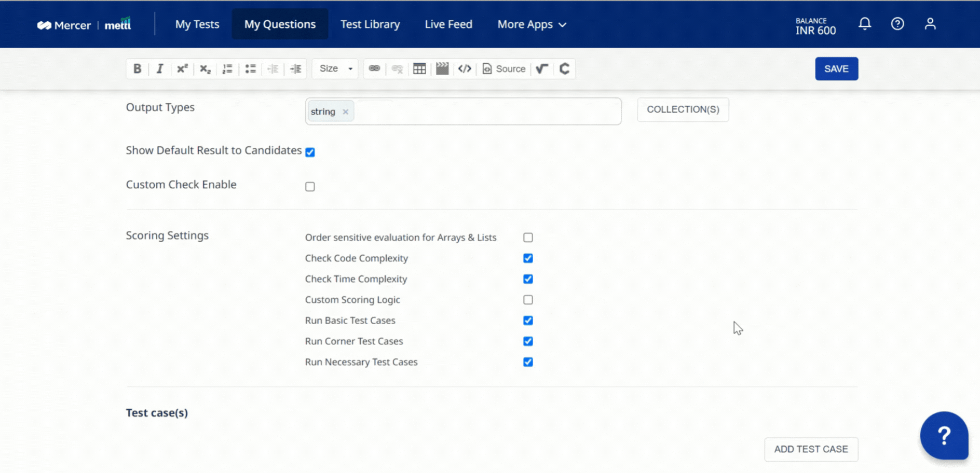Expand the More Apps menu

532,24
